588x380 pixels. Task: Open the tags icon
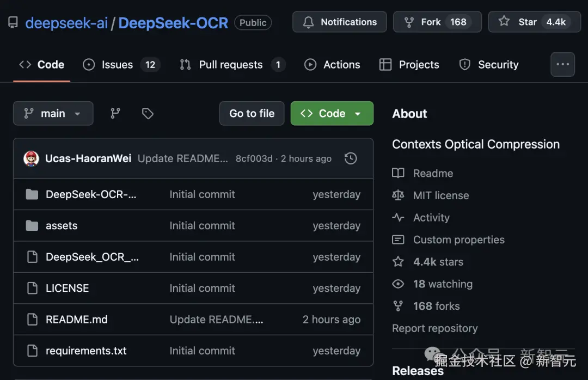[148, 113]
